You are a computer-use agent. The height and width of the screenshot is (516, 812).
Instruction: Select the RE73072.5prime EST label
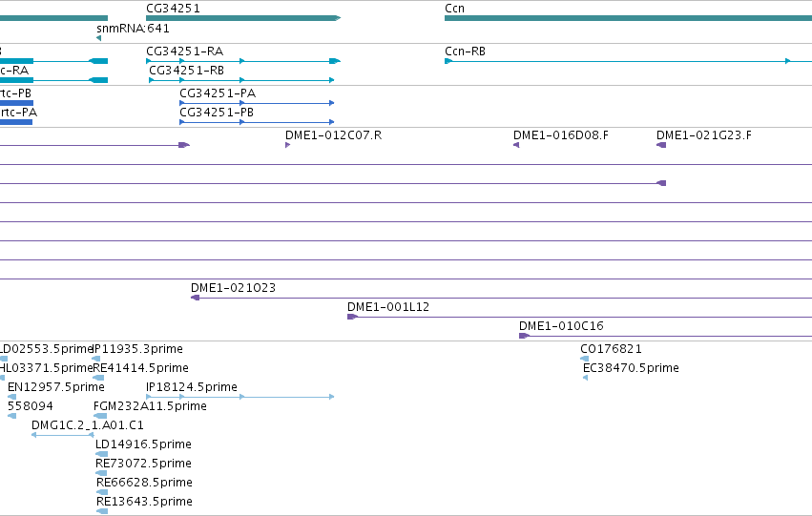[143, 464]
